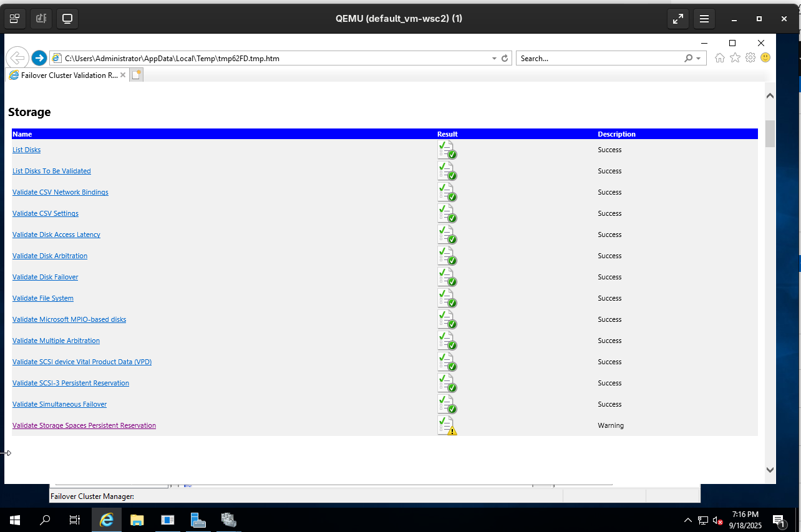Open Validate Storage Spaces Persistent Reservation link
Screen dimensions: 801x532
click(84, 425)
